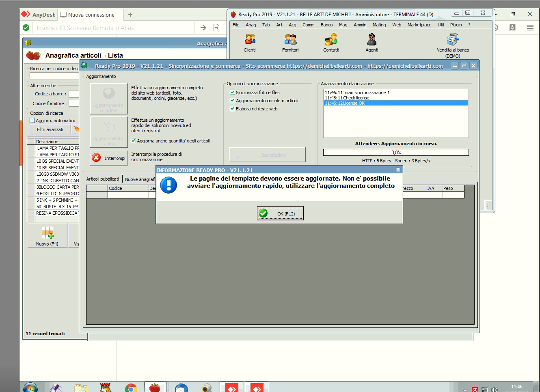Click the Nuovo (F4) button

pos(47,235)
